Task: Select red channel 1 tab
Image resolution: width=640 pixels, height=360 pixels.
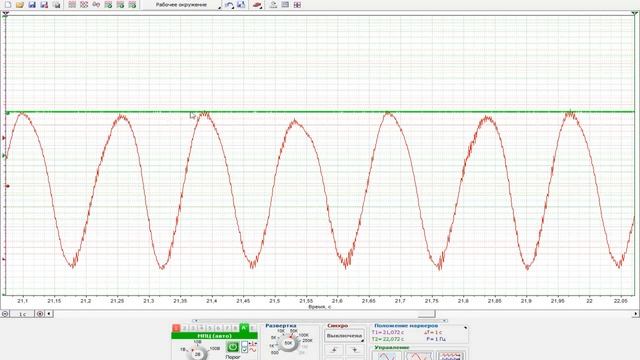Action: (176, 328)
